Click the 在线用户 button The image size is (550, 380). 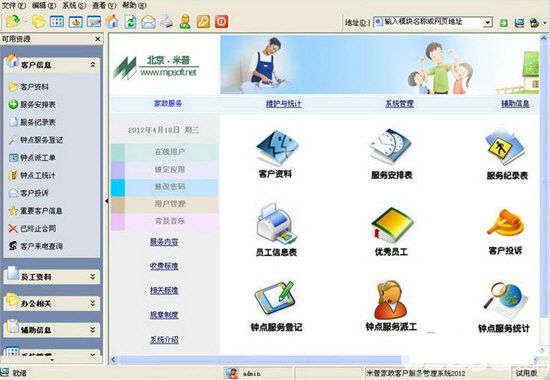[165, 152]
